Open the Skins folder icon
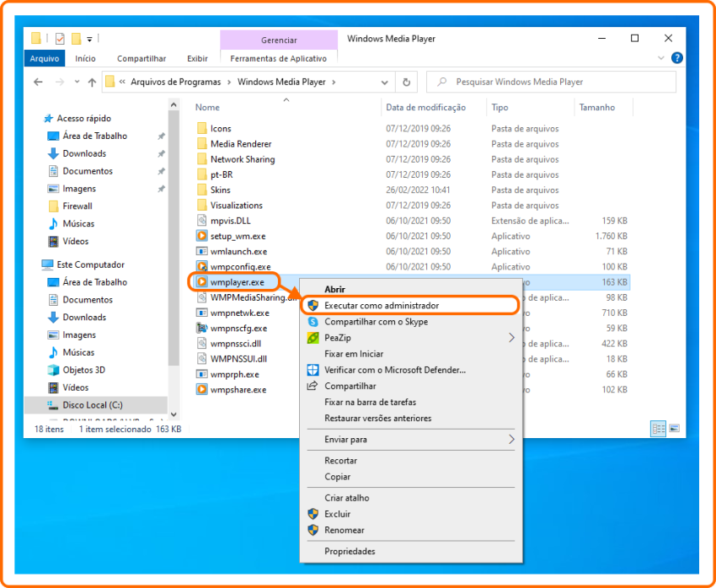The height and width of the screenshot is (588, 716). [x=202, y=190]
